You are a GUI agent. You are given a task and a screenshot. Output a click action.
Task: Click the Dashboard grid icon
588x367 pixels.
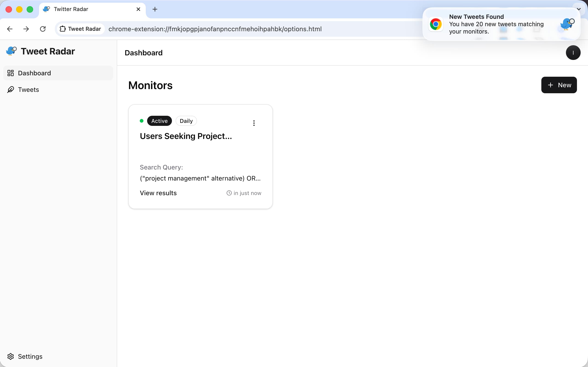(x=11, y=73)
